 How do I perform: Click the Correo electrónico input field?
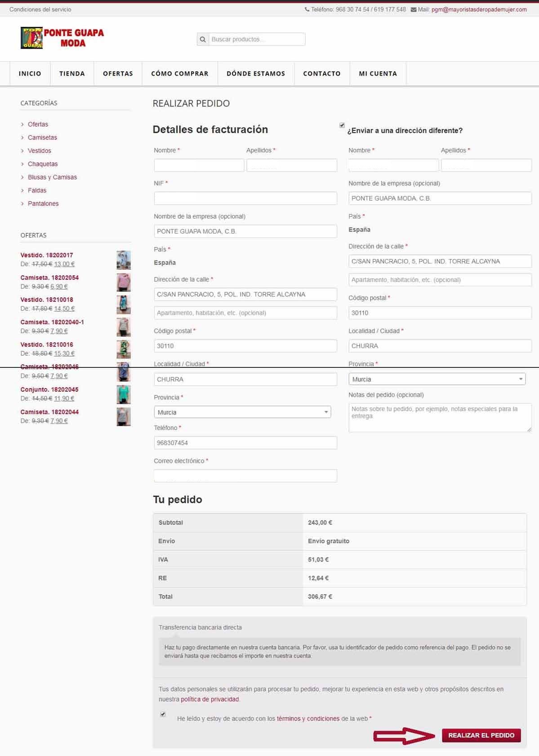[x=245, y=476]
